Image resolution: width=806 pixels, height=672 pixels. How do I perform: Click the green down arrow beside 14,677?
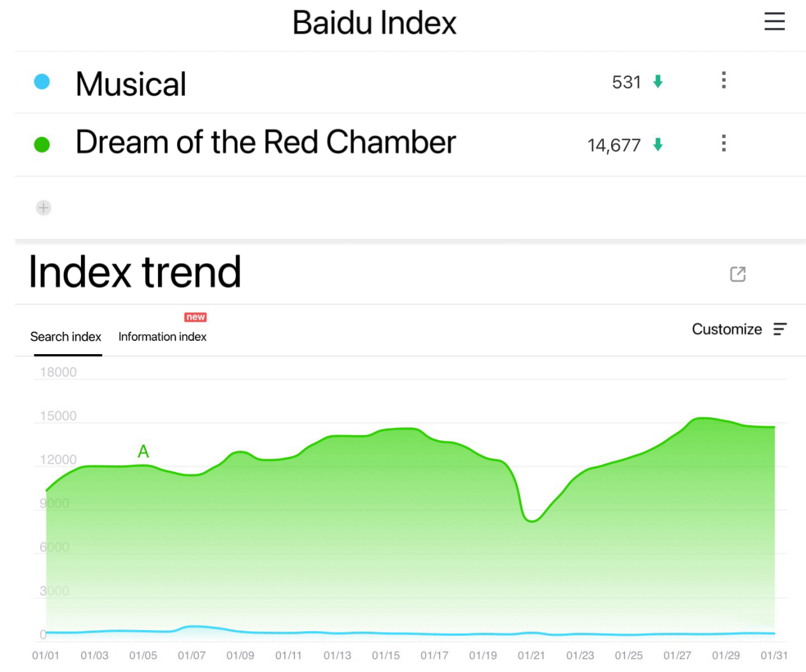[658, 145]
